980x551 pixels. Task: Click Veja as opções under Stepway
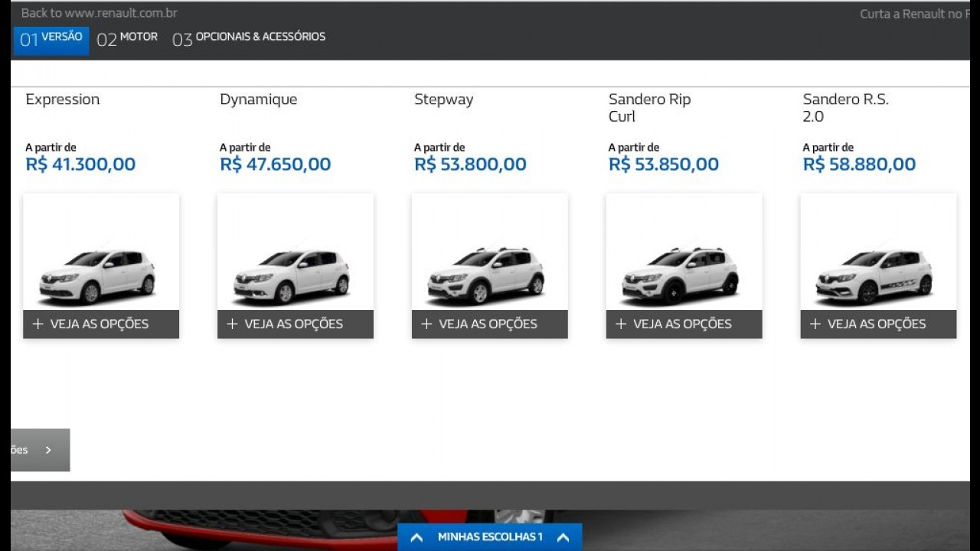(x=490, y=324)
